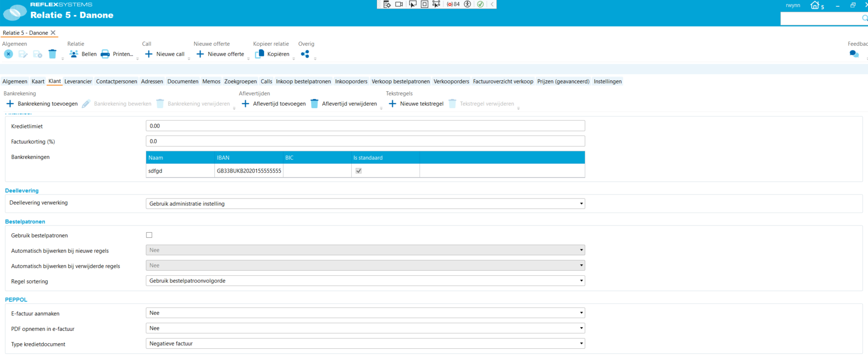Screen dimensions: 868x356
Task: Click the Aflevertijd verwijderen trash icon
Action: pos(314,104)
